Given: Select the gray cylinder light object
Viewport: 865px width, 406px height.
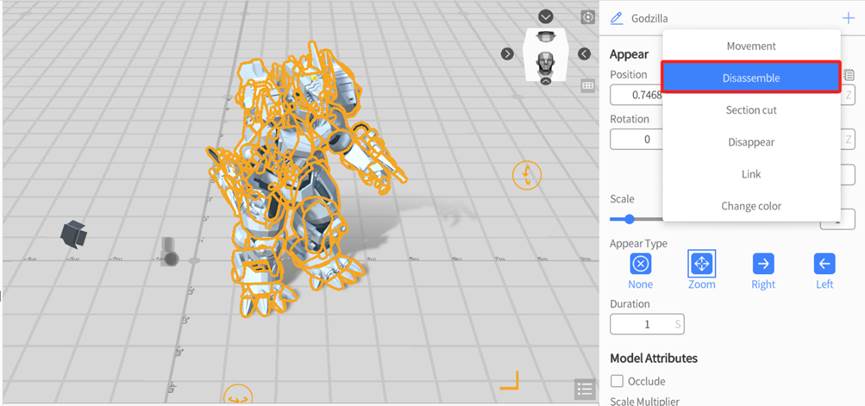Looking at the screenshot, I should pyautogui.click(x=169, y=252).
